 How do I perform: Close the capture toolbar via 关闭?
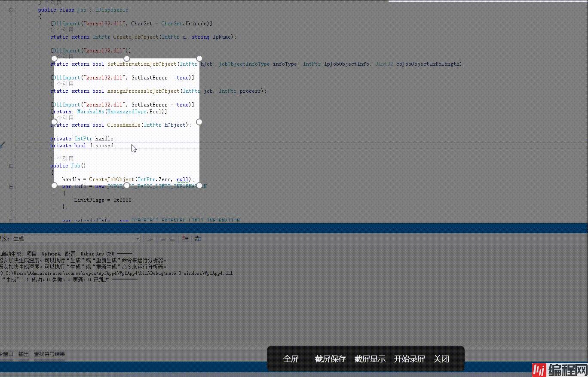coord(441,359)
